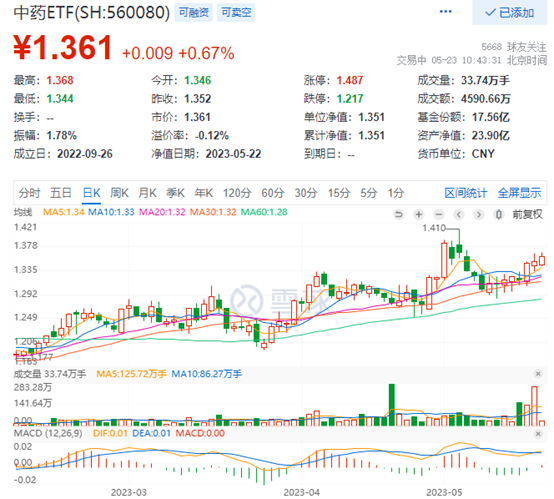Switch to the 30分 chart tab
This screenshot has width=554, height=499.
coord(306,193)
